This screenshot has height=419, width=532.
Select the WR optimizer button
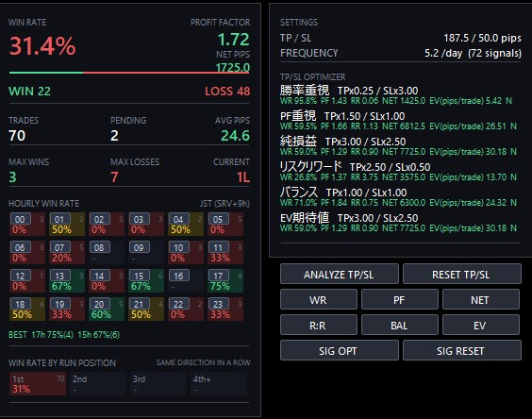point(319,299)
